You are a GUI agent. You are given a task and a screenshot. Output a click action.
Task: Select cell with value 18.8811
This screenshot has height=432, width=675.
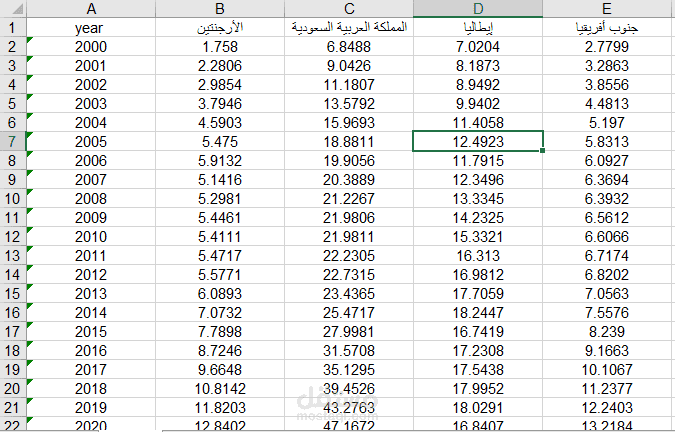coord(349,142)
